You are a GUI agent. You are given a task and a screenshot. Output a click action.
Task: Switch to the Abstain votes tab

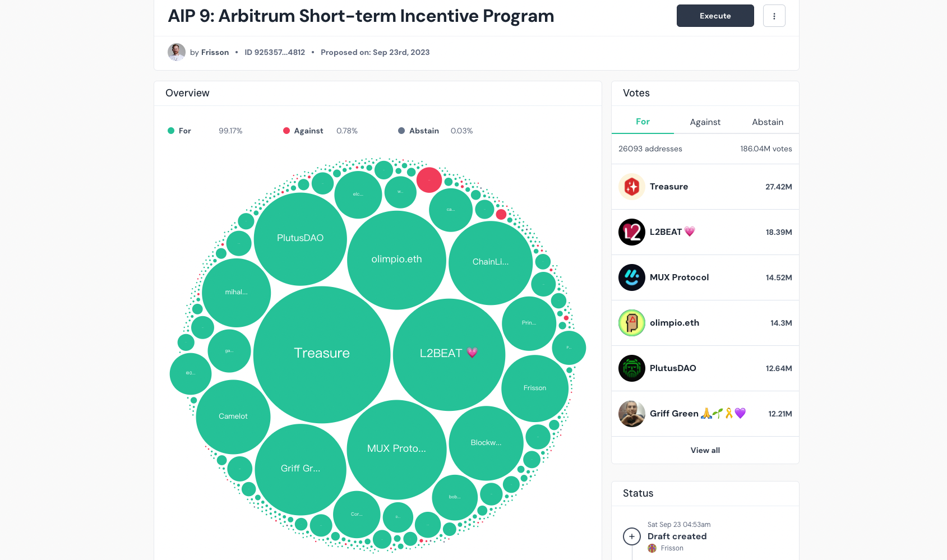click(x=767, y=122)
